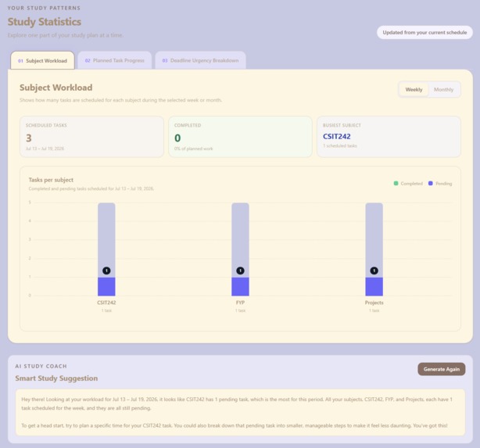Viewport: 480px width, 448px height.
Task: Click 'Updated from your current schedule' pill
Action: pyautogui.click(x=424, y=32)
